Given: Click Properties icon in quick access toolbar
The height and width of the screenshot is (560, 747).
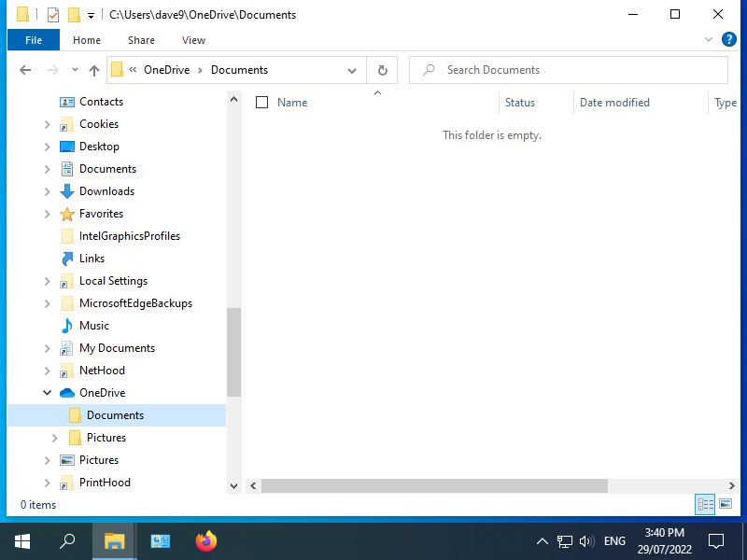Looking at the screenshot, I should point(52,15).
